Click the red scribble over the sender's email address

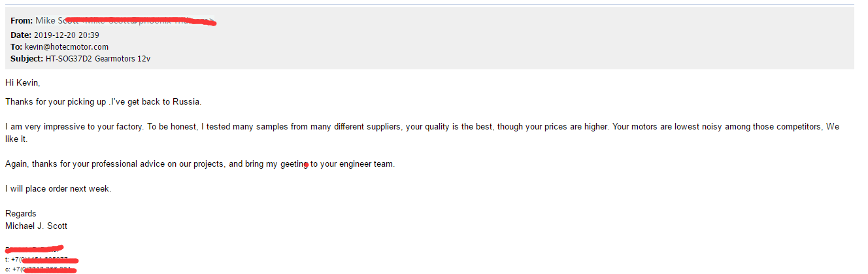[148, 21]
